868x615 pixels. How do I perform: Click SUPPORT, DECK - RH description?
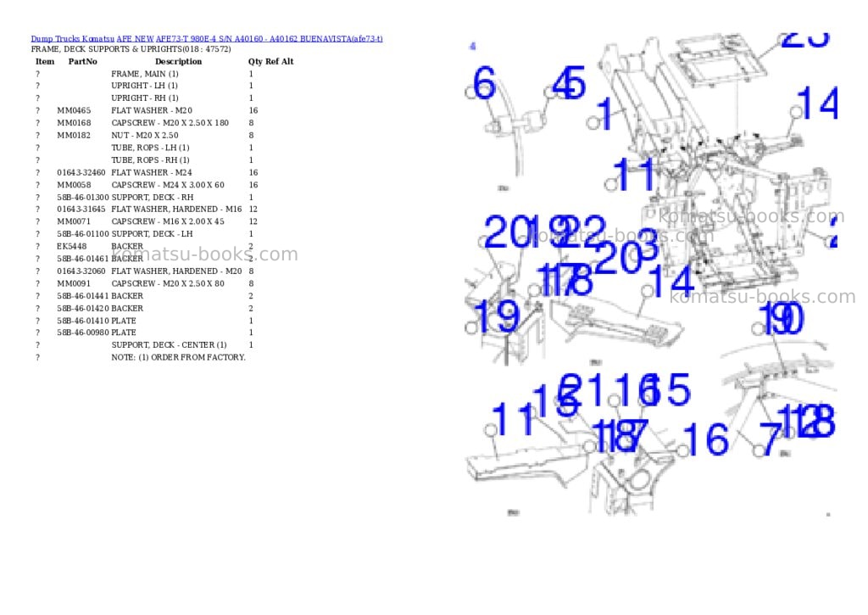point(153,198)
